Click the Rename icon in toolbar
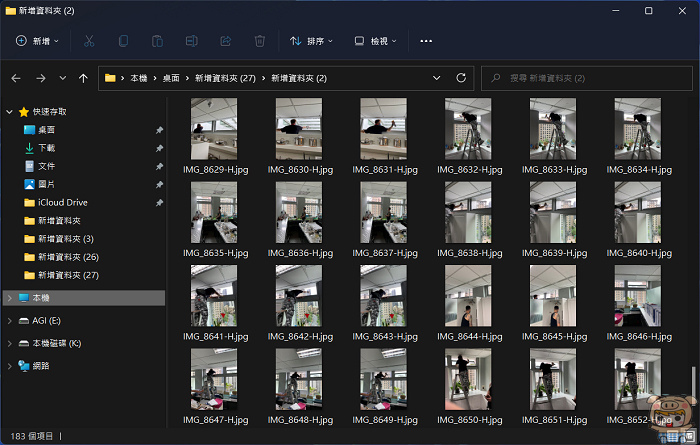 pos(192,41)
